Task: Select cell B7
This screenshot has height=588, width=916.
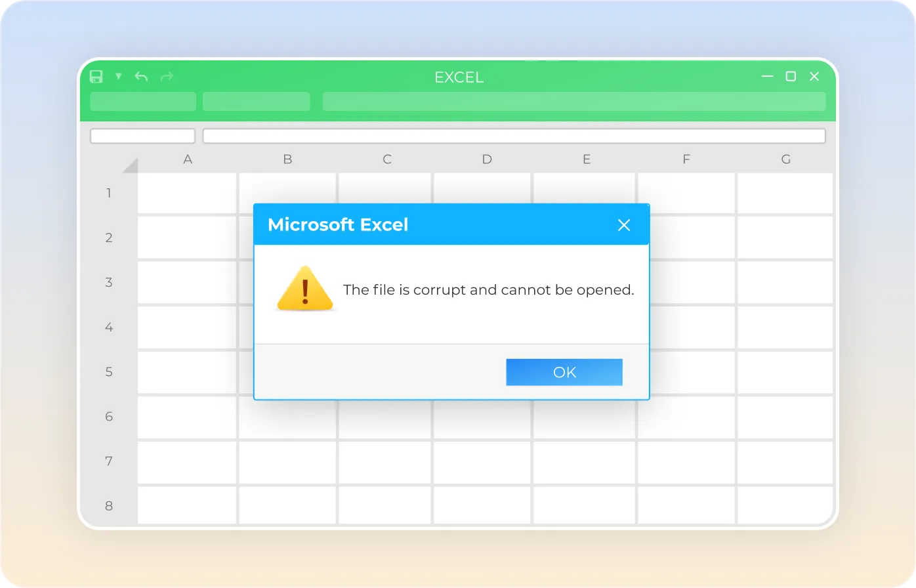Action: click(x=287, y=463)
